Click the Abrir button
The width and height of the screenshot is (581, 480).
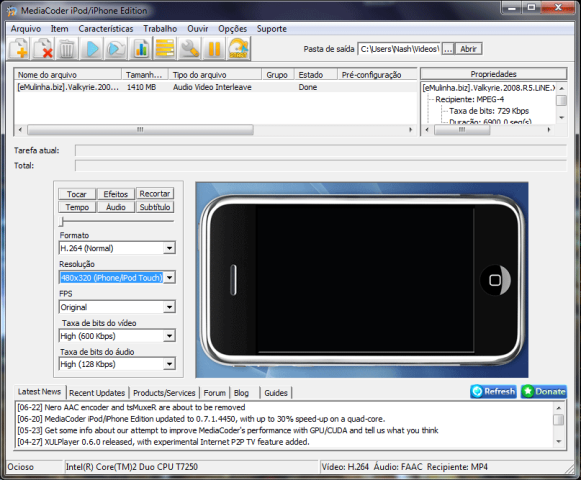[468, 49]
